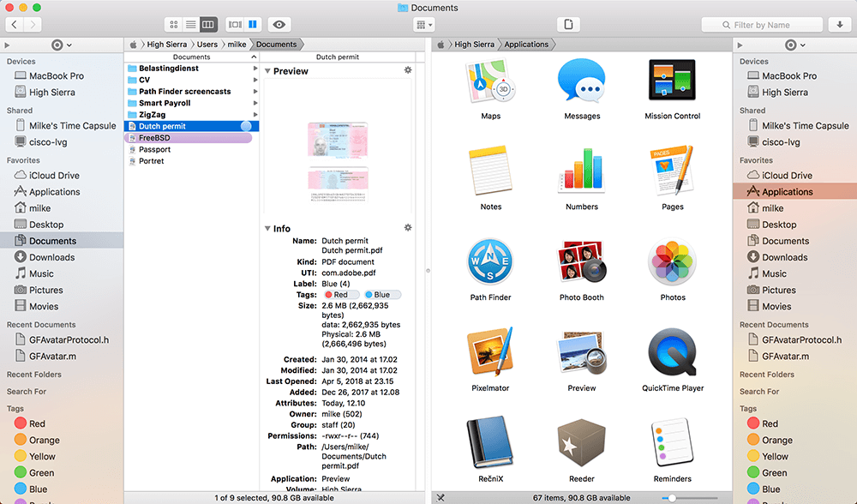
Task: Select Users in the path bar
Action: 206,45
